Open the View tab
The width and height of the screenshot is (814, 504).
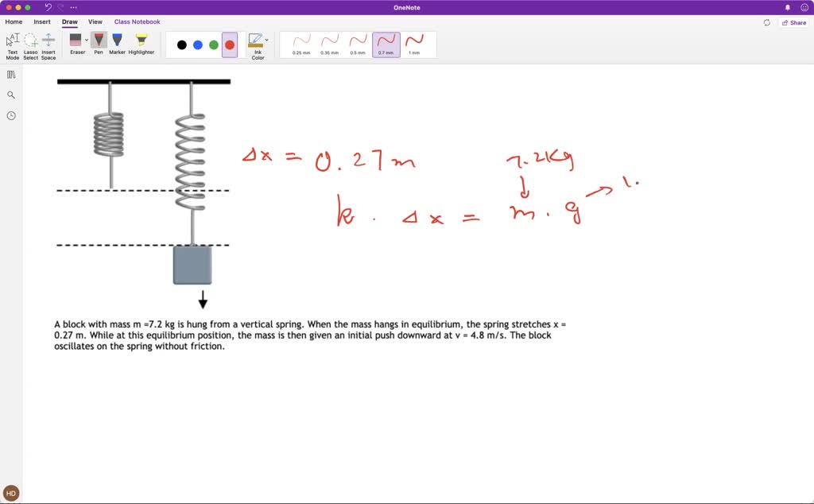[95, 21]
